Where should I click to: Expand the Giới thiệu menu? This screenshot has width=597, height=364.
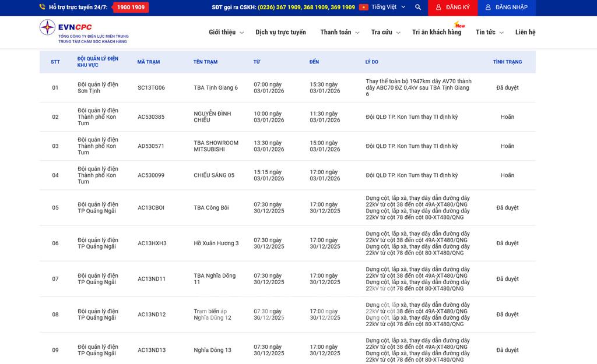coord(226,33)
